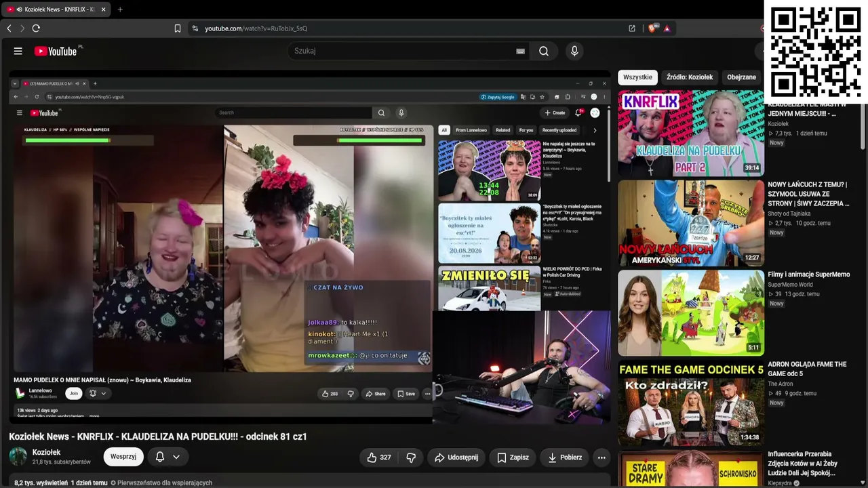This screenshot has width=868, height=488.
Task: Download the video with Pobierz
Action: click(564, 457)
